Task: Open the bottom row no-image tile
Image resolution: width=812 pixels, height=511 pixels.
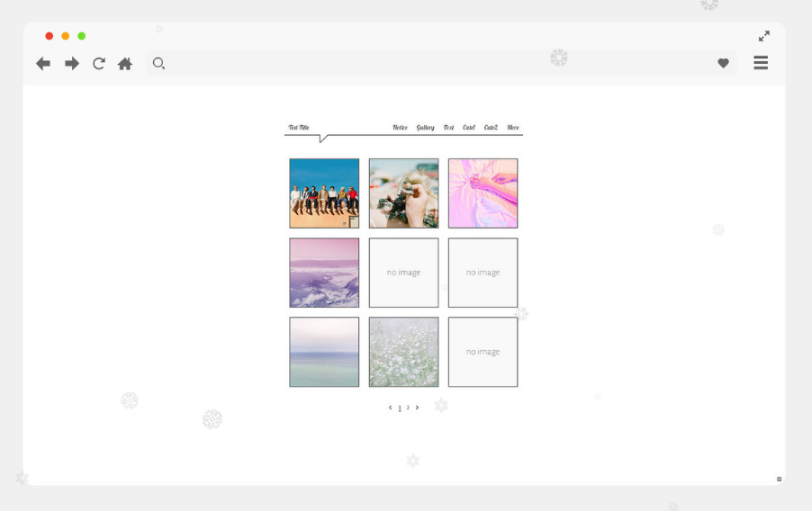Action: [x=483, y=352]
